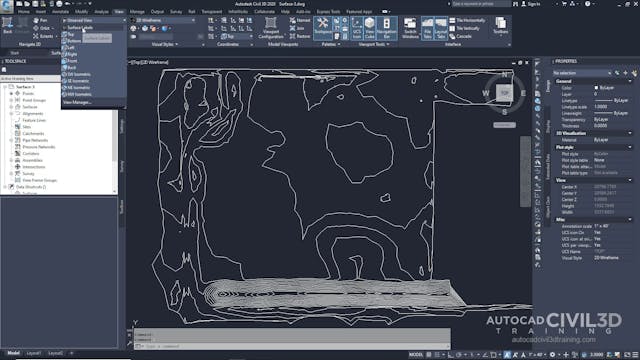
Task: Click the Back navigation icon in Navigate 2D
Action: (7, 24)
